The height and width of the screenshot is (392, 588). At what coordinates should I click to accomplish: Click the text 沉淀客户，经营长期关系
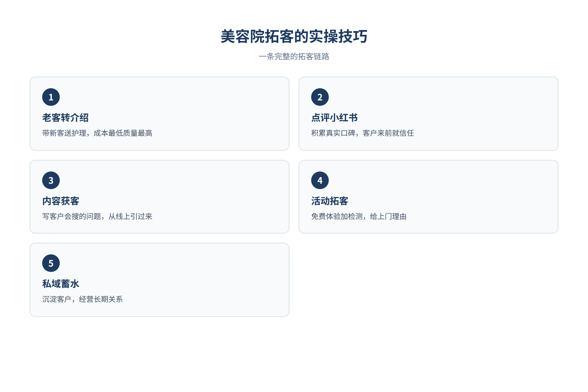coord(83,299)
